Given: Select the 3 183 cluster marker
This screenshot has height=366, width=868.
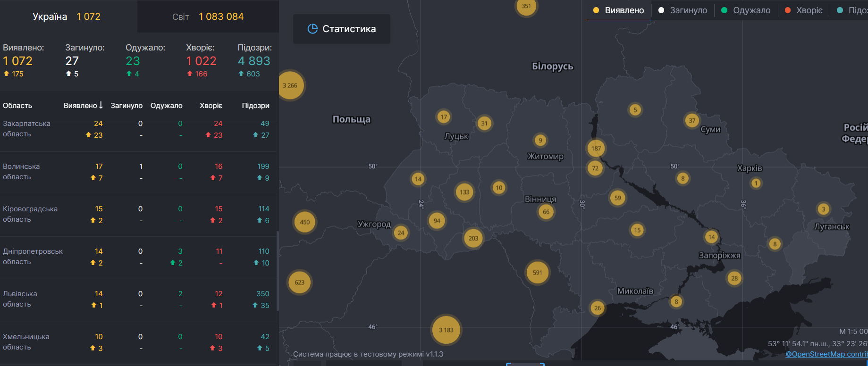Looking at the screenshot, I should [x=446, y=330].
